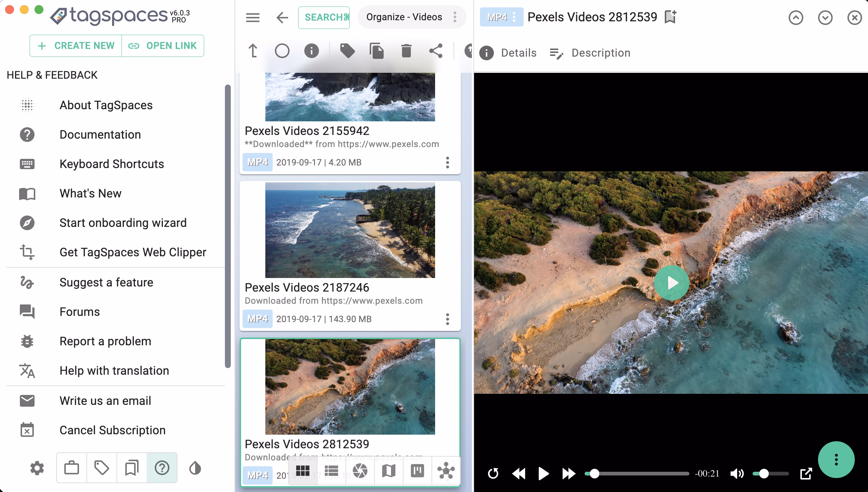The width and height of the screenshot is (868, 492).
Task: Open next file with down chevron
Action: tap(825, 17)
